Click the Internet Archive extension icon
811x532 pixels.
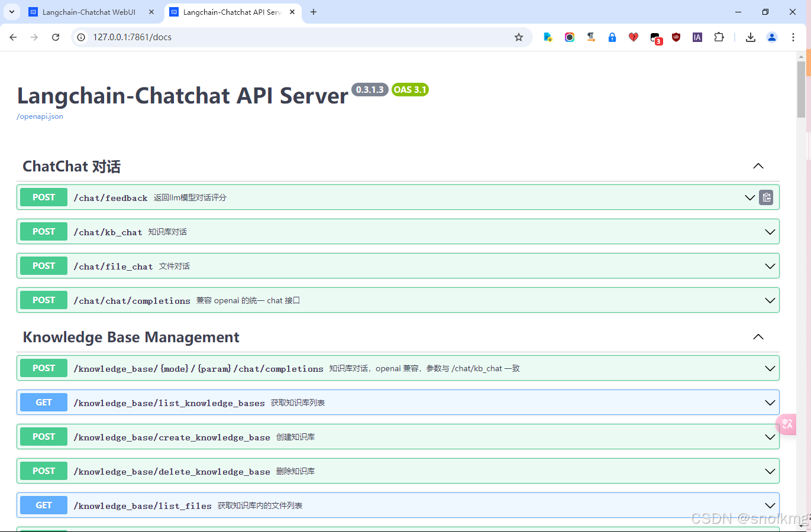(x=697, y=37)
